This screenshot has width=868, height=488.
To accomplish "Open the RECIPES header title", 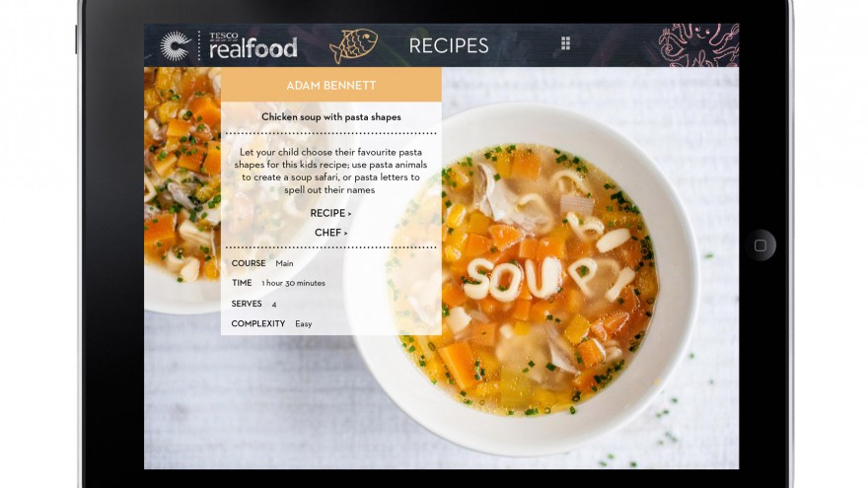I will [x=449, y=45].
